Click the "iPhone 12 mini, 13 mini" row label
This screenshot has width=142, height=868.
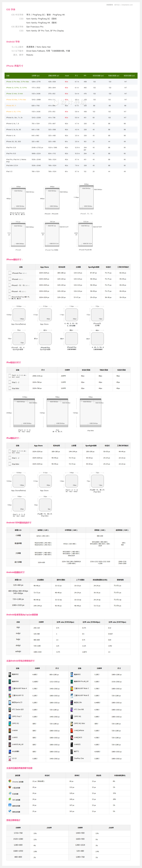15,94
